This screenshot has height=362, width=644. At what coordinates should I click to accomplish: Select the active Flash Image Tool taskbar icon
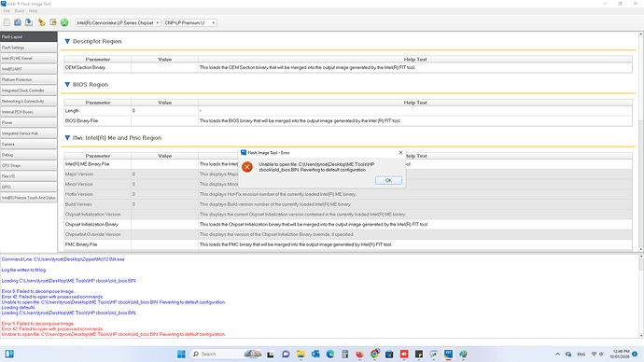[448, 354]
